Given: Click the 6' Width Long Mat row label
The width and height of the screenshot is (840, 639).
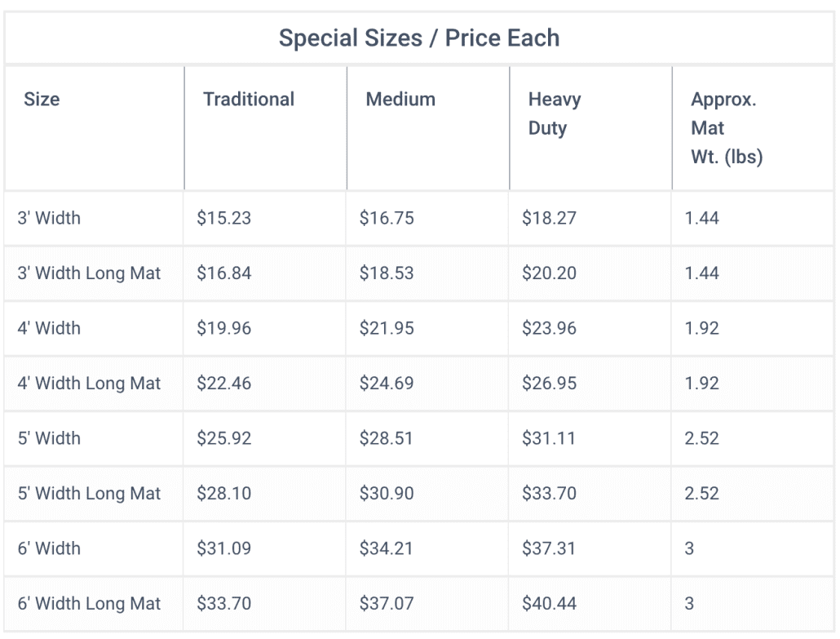Looking at the screenshot, I should pyautogui.click(x=89, y=604).
